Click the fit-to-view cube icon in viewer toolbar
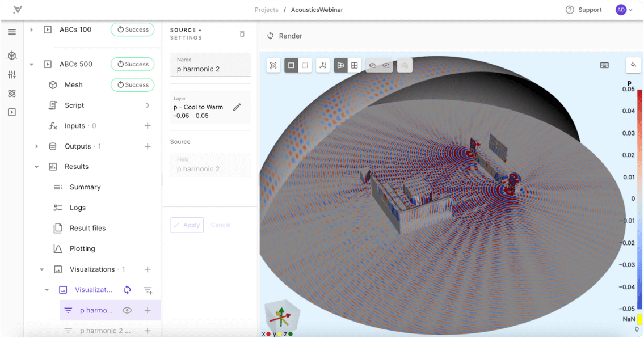The image size is (644, 338). (x=273, y=65)
